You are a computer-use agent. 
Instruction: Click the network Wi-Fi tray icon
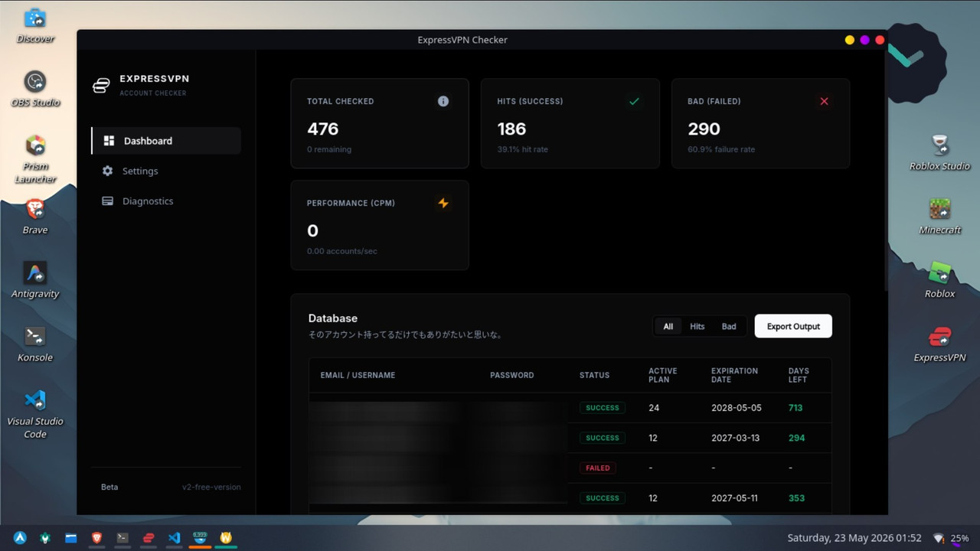tap(939, 539)
